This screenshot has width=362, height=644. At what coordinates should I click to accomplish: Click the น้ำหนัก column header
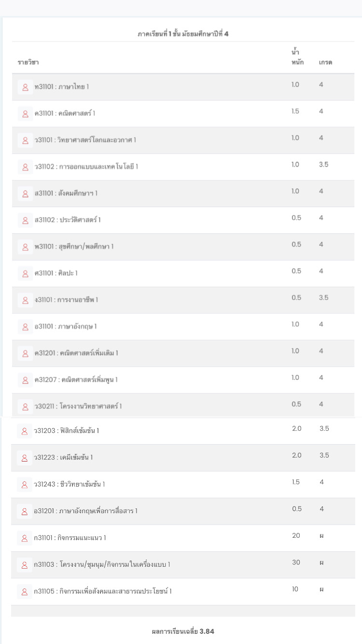coord(297,57)
